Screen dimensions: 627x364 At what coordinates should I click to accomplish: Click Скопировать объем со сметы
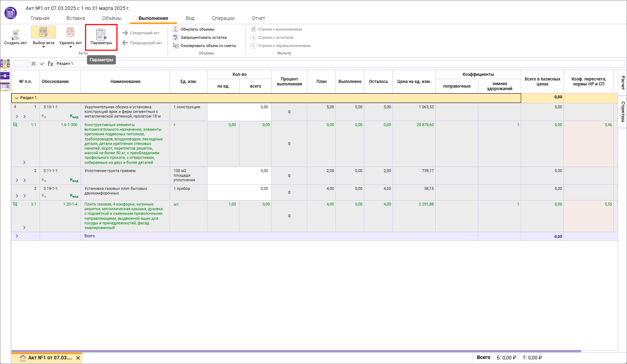(x=208, y=46)
